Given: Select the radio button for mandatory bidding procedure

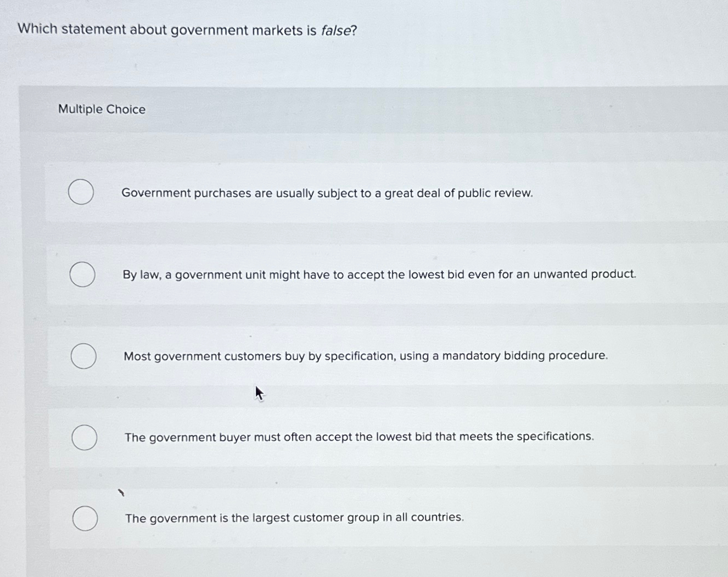Looking at the screenshot, I should tap(83, 356).
